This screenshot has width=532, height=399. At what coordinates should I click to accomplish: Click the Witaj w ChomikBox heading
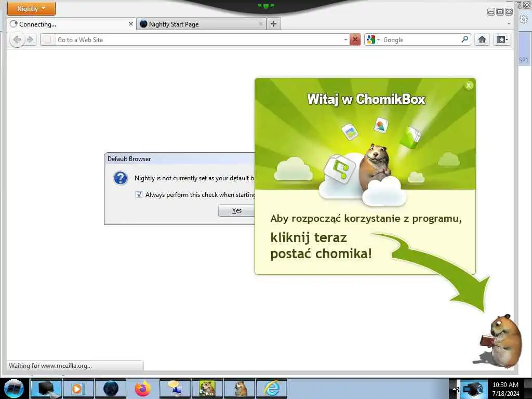[366, 99]
